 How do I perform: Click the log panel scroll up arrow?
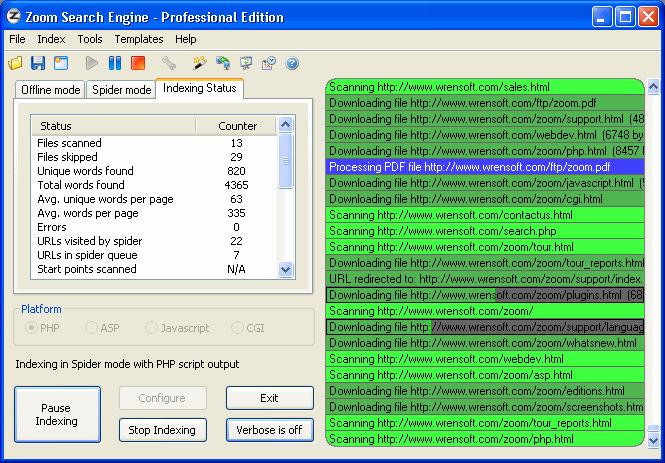coord(654,88)
